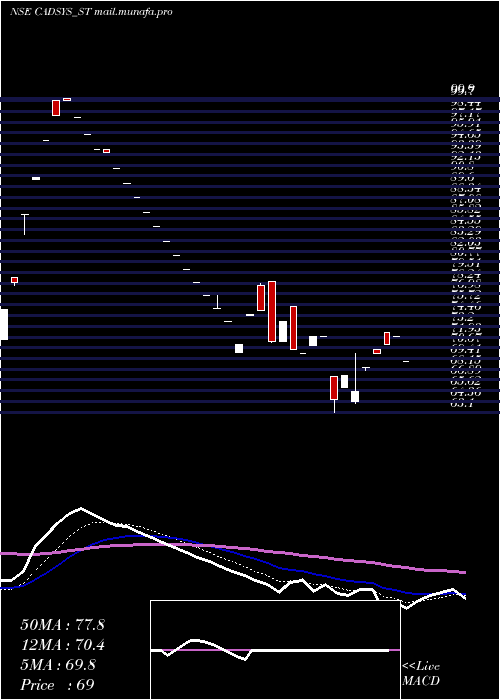Screen dimensions: 500x700
Task: Click the white candle with long upper wick
Action: pyautogui.click(x=355, y=378)
